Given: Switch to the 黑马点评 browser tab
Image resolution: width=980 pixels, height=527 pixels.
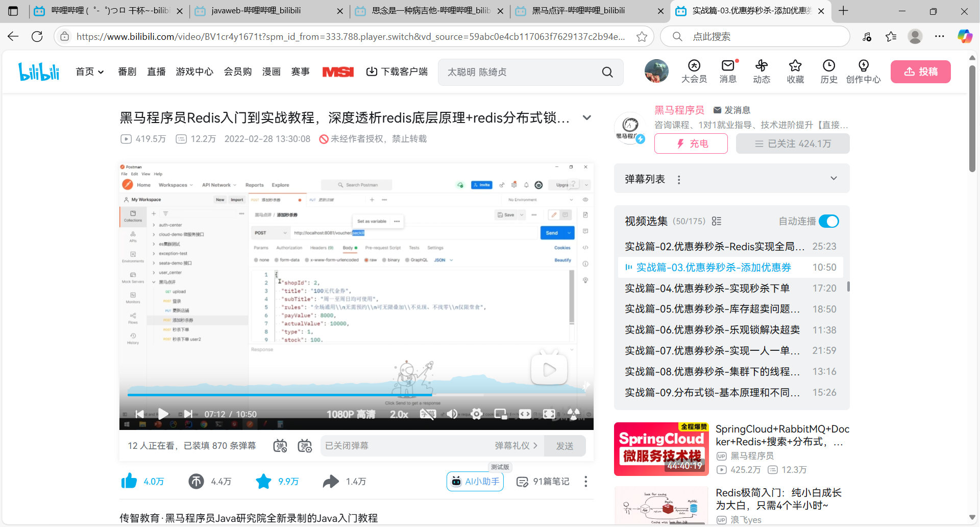Looking at the screenshot, I should pos(590,11).
